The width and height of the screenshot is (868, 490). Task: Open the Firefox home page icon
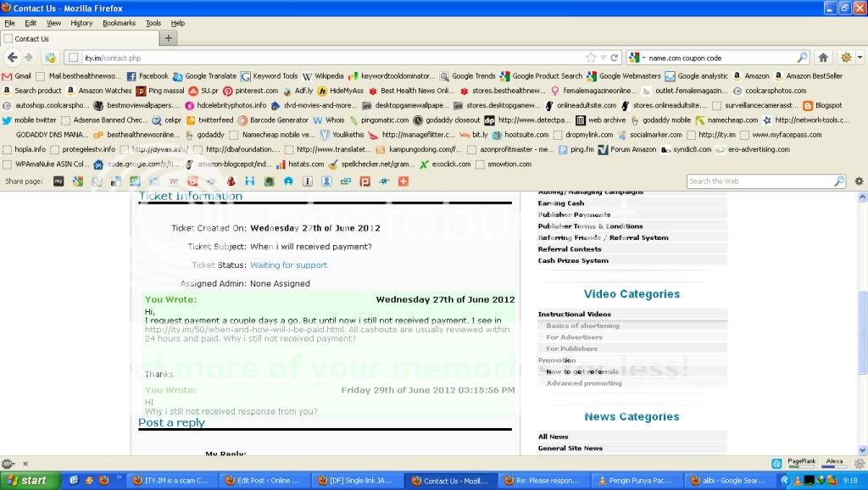tap(823, 58)
